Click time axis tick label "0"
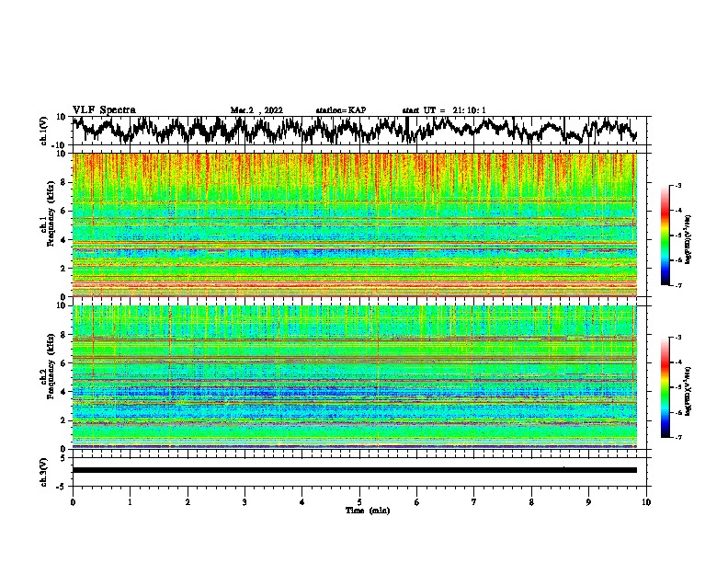Viewport: 728px width, 563px height. [x=73, y=502]
